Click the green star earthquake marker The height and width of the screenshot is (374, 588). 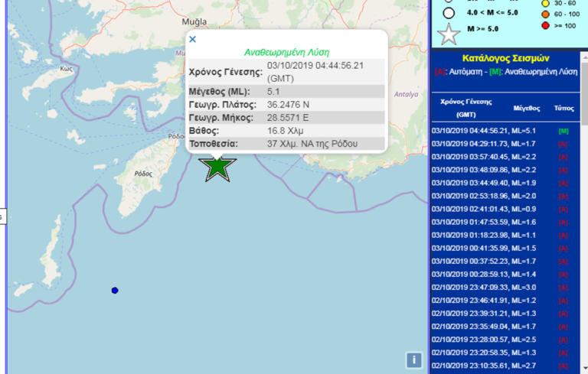tap(218, 165)
